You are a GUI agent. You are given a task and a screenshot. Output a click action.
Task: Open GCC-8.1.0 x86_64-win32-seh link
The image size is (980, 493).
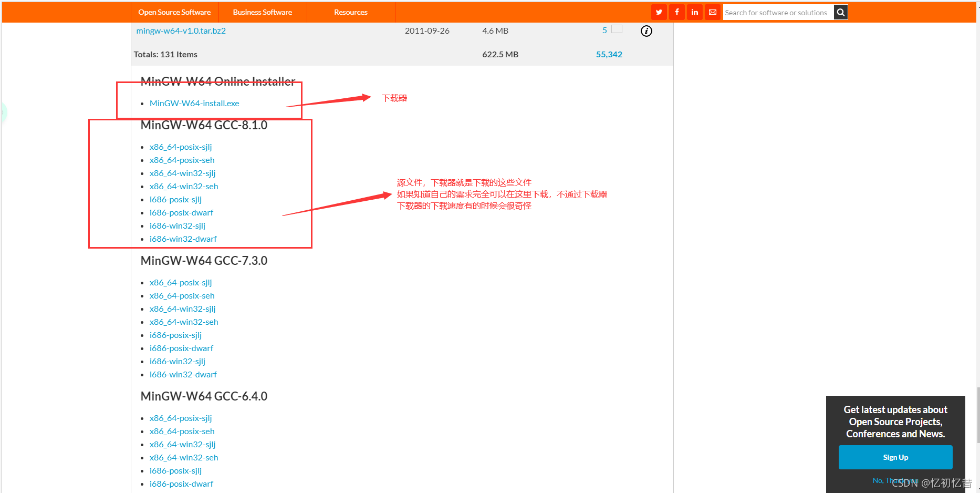click(x=184, y=186)
